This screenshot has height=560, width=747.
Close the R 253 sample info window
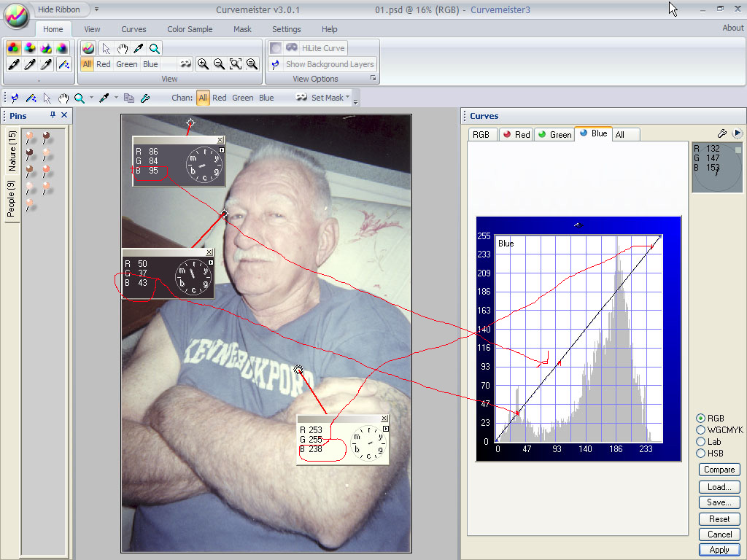[384, 419]
